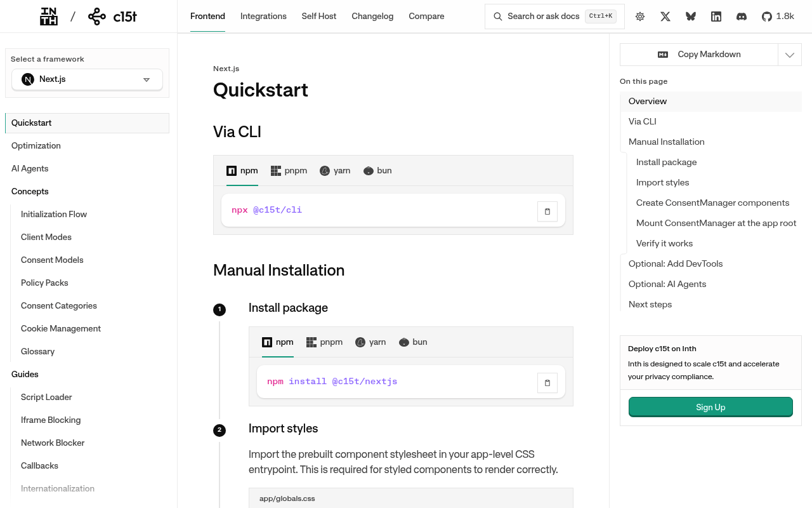Open Optimization in the sidebar
This screenshot has width=812, height=508.
[x=87, y=146]
